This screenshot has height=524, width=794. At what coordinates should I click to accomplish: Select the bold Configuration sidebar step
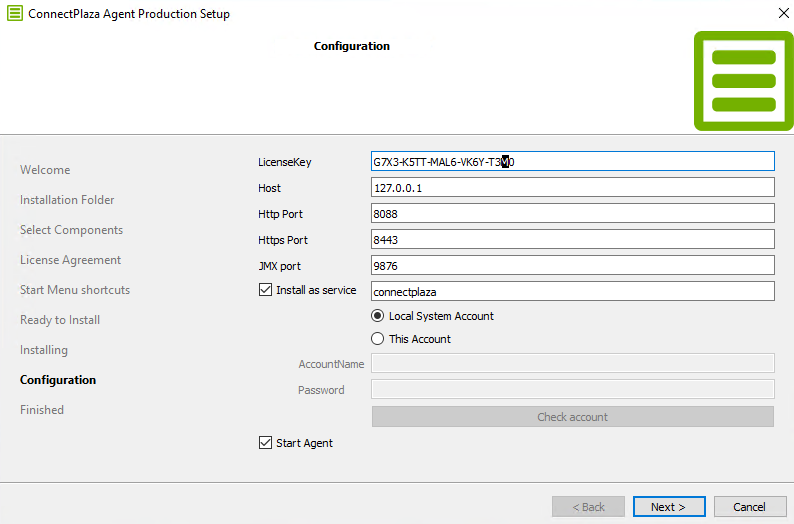tap(58, 380)
